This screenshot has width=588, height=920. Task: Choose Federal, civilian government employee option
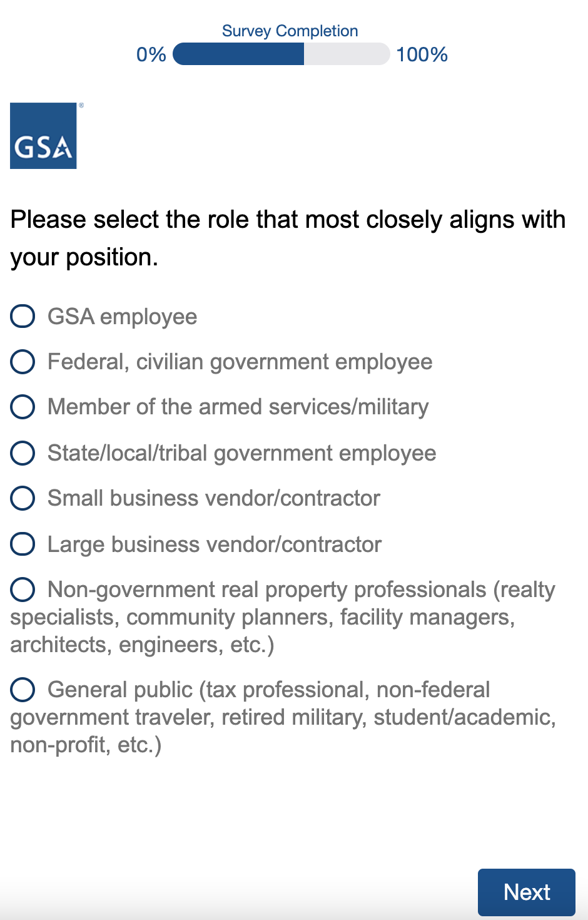[x=23, y=361]
